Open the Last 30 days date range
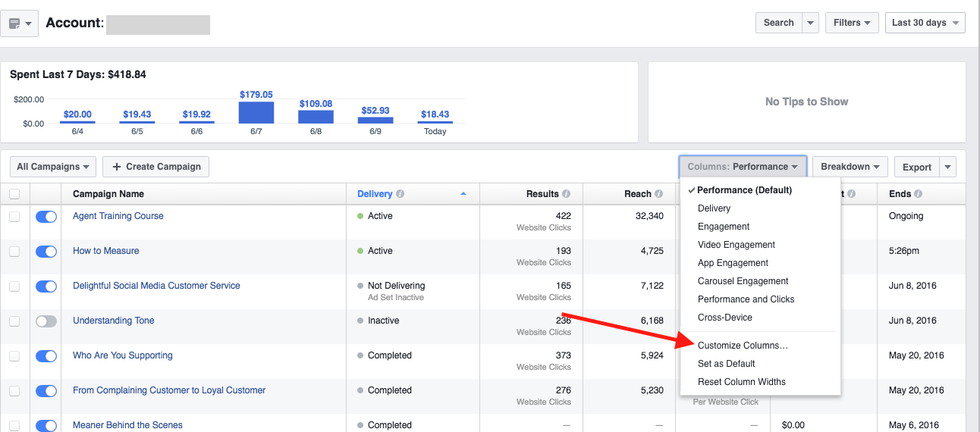The width and height of the screenshot is (980, 432). click(x=925, y=23)
